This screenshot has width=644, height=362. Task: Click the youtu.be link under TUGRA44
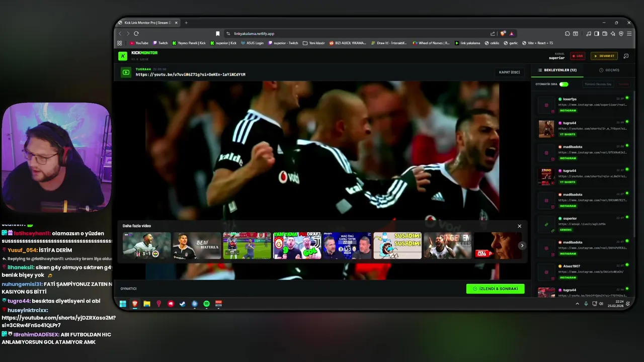tap(190, 74)
